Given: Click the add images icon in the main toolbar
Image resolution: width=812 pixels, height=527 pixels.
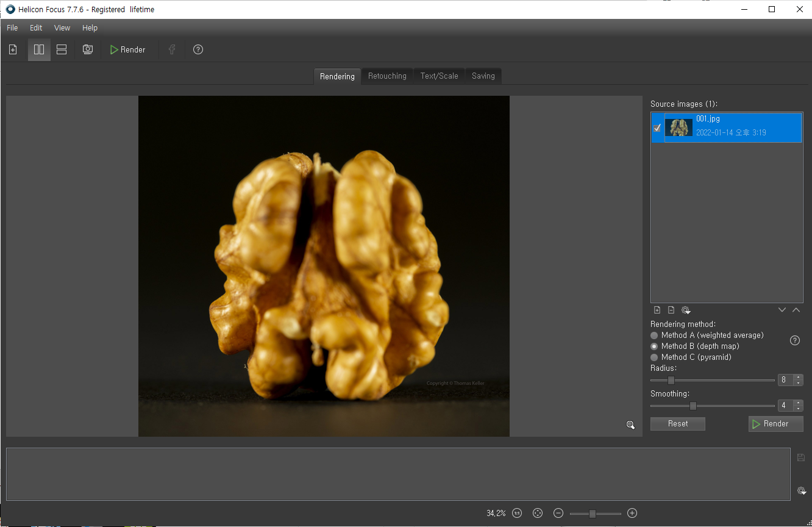Looking at the screenshot, I should (13, 49).
